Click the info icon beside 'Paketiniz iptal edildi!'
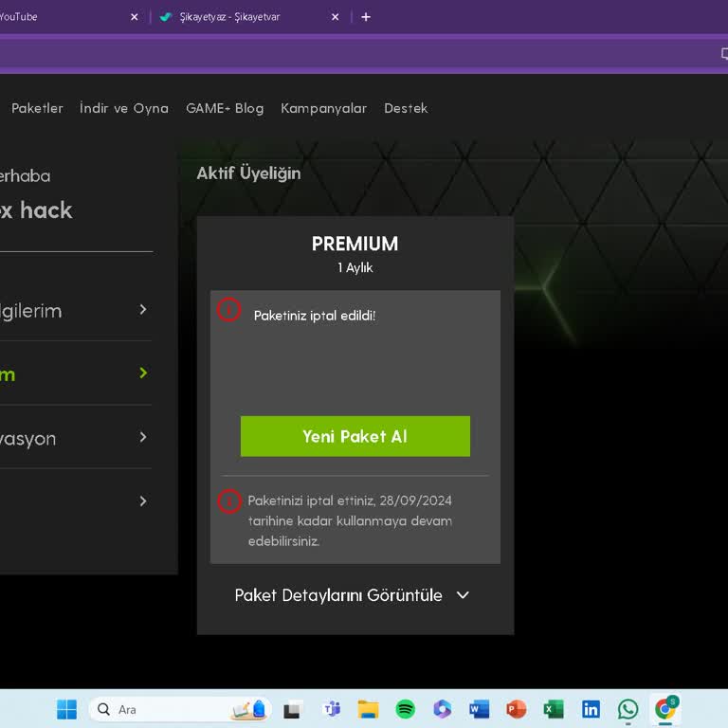Screen dimensions: 728x728 coord(228,310)
